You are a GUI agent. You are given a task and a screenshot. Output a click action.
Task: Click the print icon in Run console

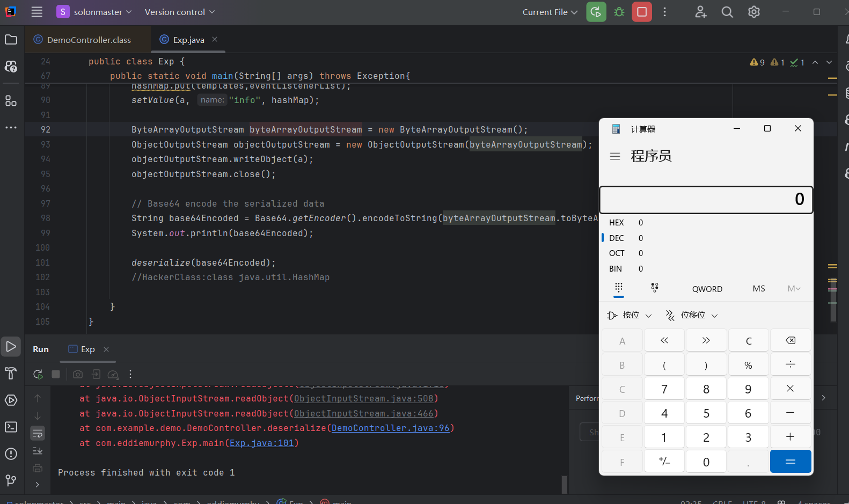click(38, 468)
